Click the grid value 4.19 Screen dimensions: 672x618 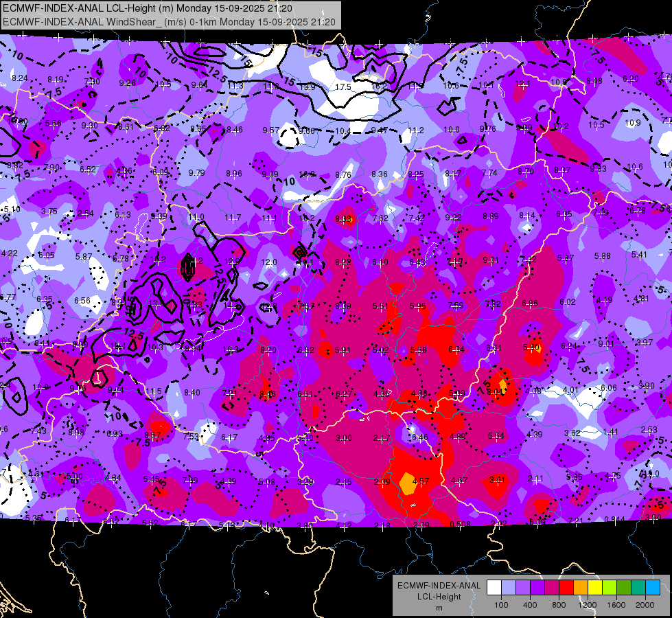tap(604, 300)
